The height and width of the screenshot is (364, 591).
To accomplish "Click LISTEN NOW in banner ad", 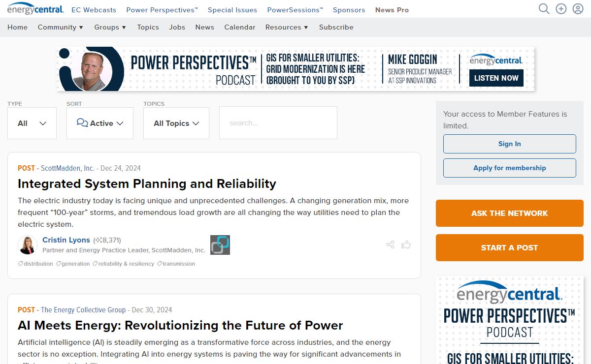I will (x=496, y=78).
